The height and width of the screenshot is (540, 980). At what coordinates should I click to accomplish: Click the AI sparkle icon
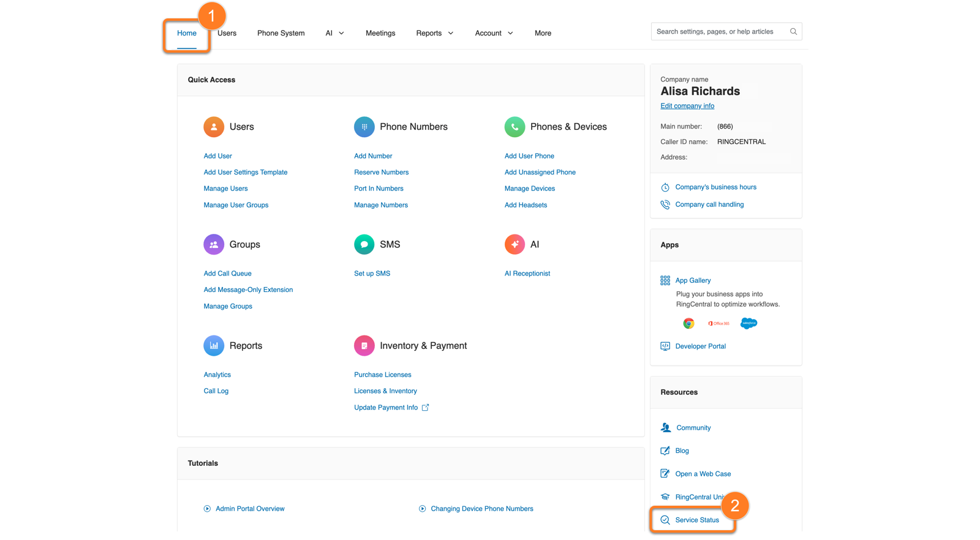click(x=514, y=244)
